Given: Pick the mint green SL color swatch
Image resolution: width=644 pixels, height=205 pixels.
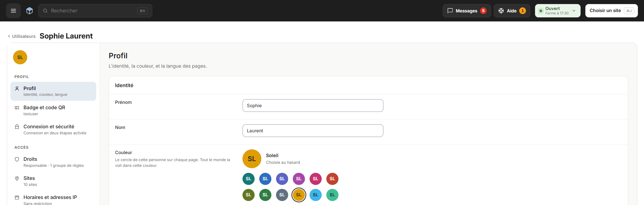Looking at the screenshot, I should (x=332, y=195).
